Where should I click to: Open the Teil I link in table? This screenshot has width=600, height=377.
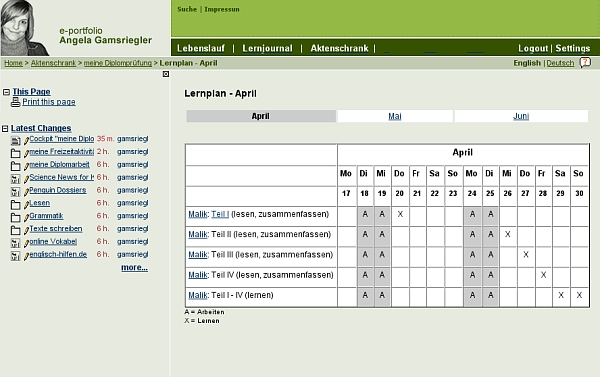[x=220, y=214]
